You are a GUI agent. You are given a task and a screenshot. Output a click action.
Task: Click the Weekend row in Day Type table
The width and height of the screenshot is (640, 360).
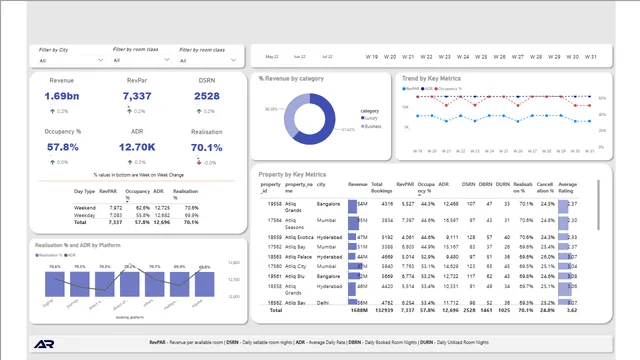(x=136, y=208)
